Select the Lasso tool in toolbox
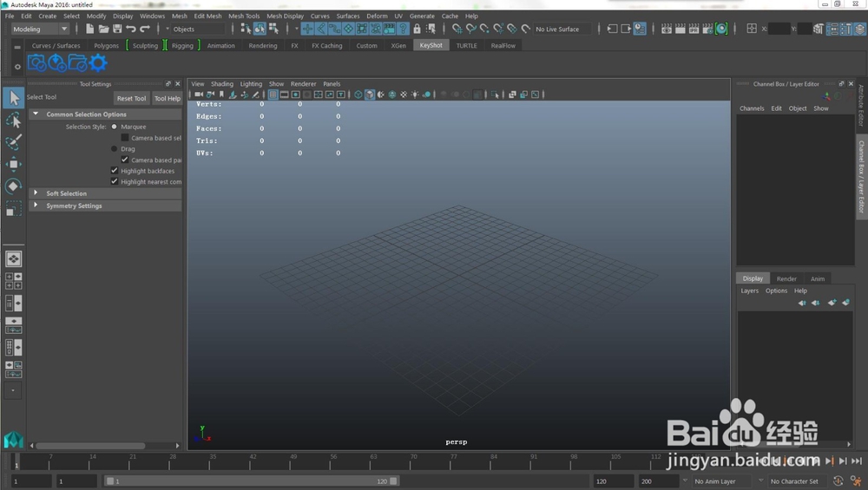The image size is (868, 490). click(13, 120)
